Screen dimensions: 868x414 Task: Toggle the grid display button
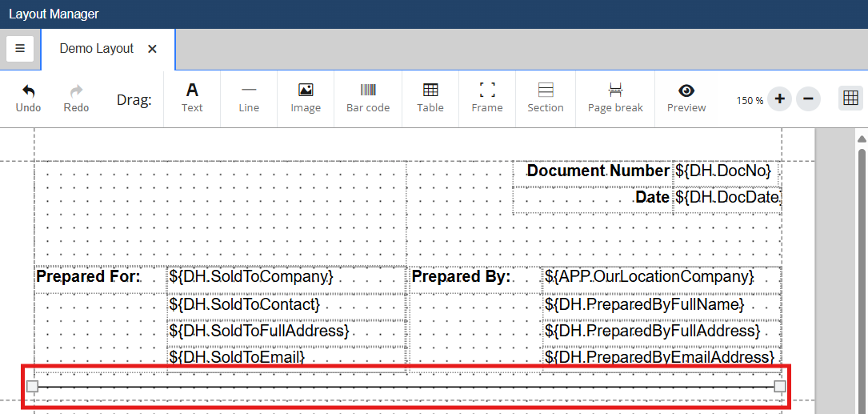coord(850,98)
